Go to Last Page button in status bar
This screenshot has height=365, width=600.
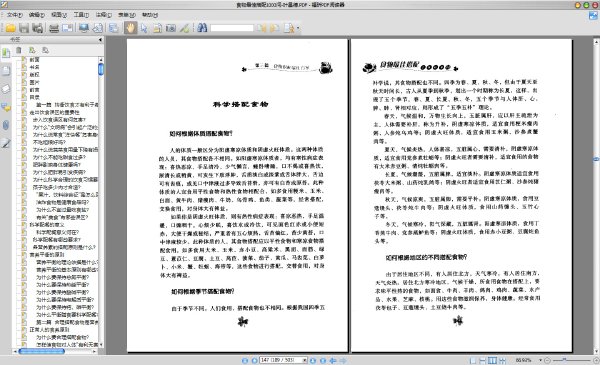(323, 360)
